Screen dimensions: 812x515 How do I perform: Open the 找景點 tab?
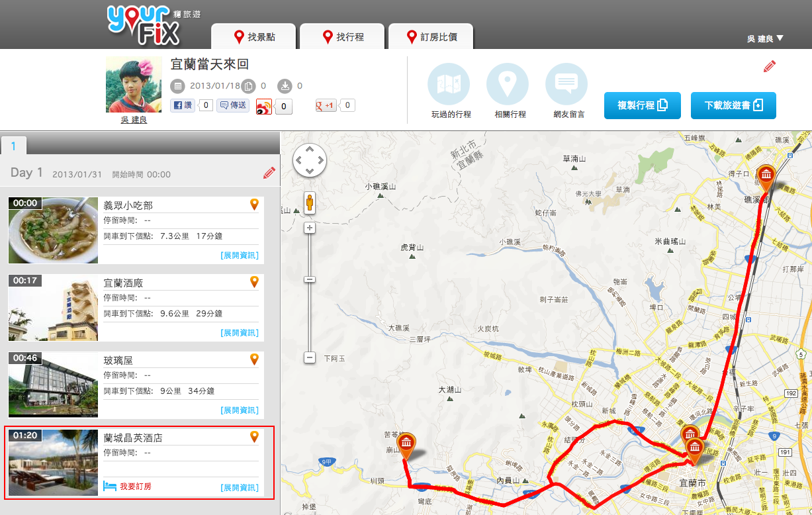(x=254, y=36)
